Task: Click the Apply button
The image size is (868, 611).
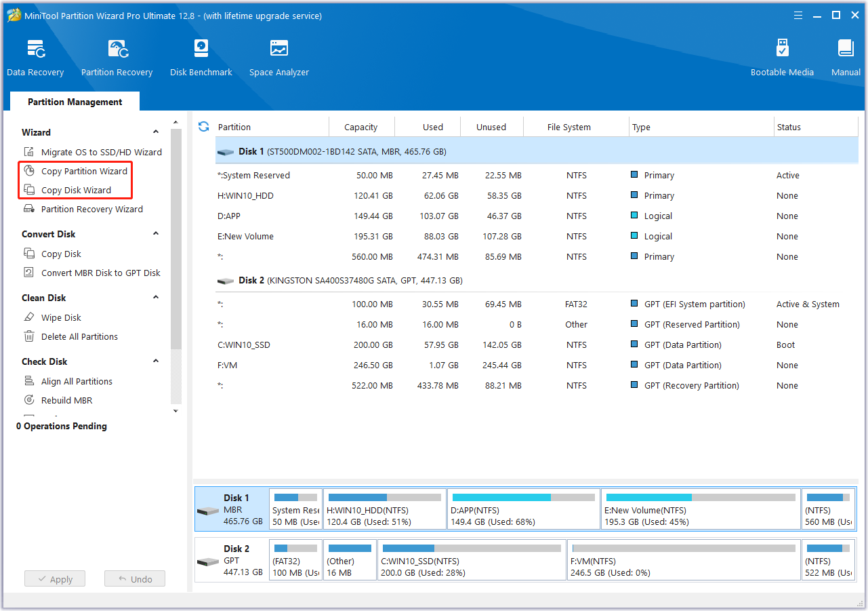Action: 55,579
